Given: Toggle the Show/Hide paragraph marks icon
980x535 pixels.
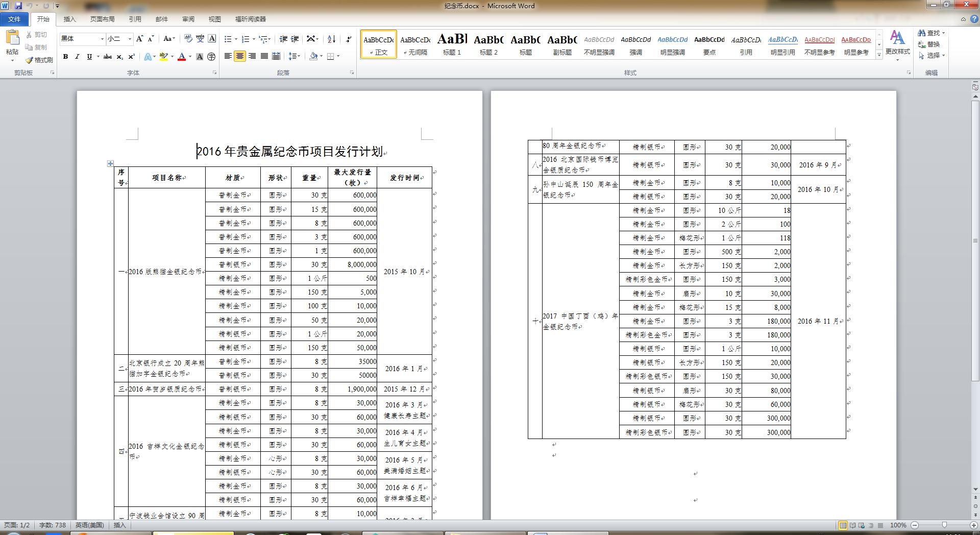Looking at the screenshot, I should (x=349, y=39).
